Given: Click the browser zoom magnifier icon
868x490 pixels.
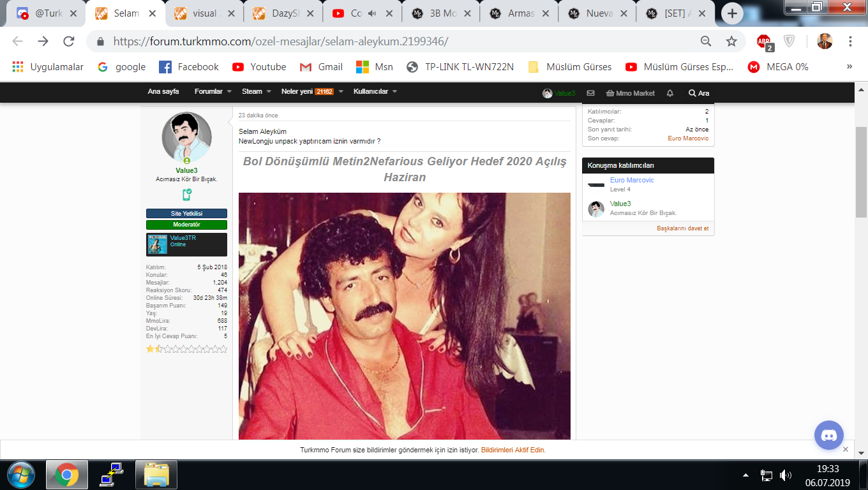Looking at the screenshot, I should pos(706,41).
